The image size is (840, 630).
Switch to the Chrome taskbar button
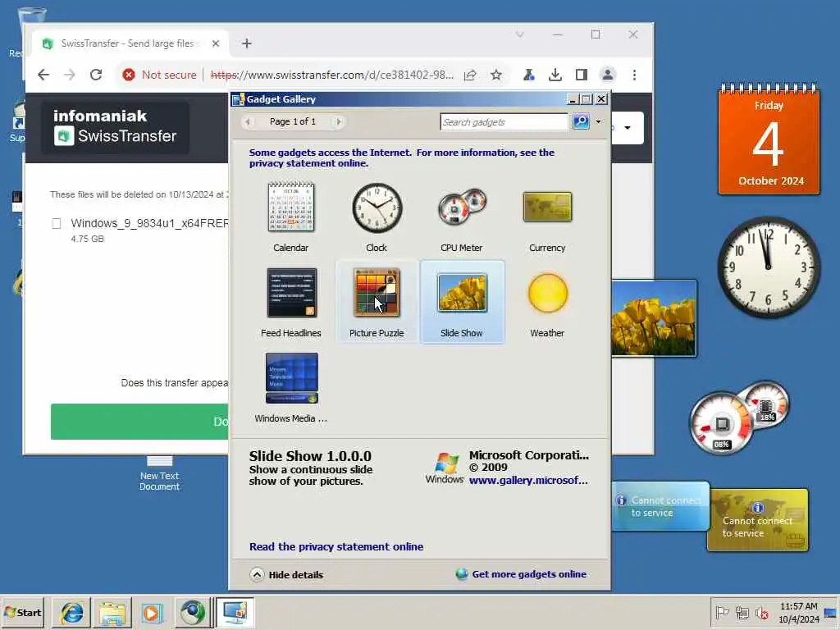(x=192, y=612)
